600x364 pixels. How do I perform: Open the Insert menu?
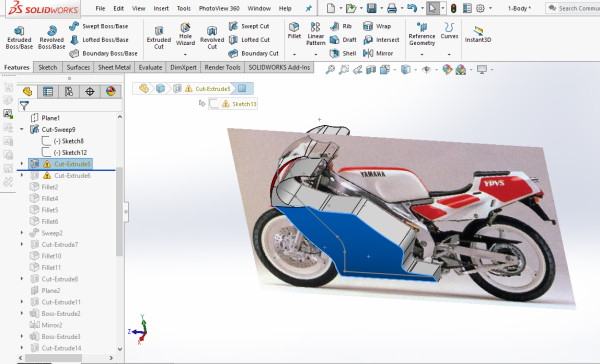[161, 8]
